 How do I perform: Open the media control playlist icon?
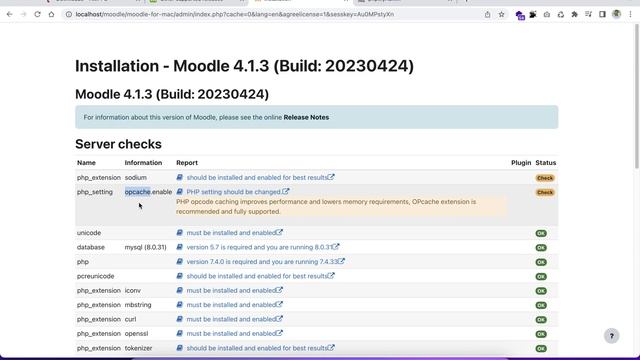click(589, 14)
